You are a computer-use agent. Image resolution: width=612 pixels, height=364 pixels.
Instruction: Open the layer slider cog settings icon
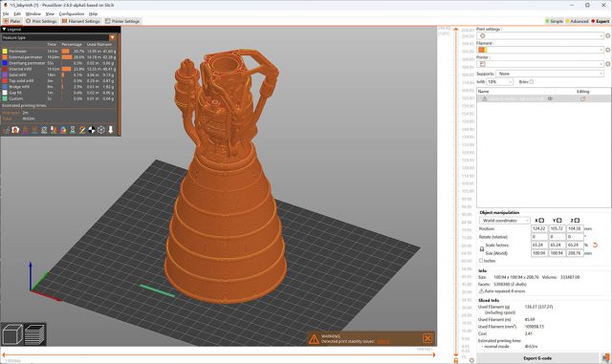471,360
